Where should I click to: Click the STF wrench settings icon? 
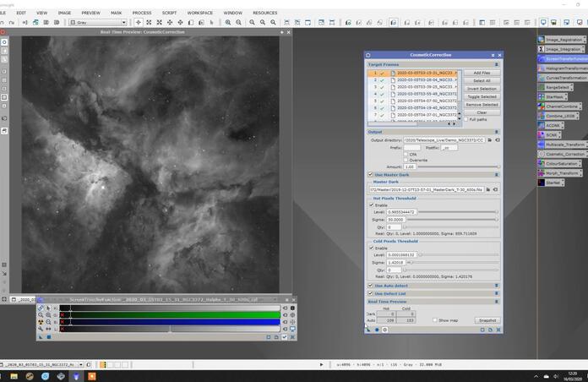pyautogui.click(x=41, y=329)
